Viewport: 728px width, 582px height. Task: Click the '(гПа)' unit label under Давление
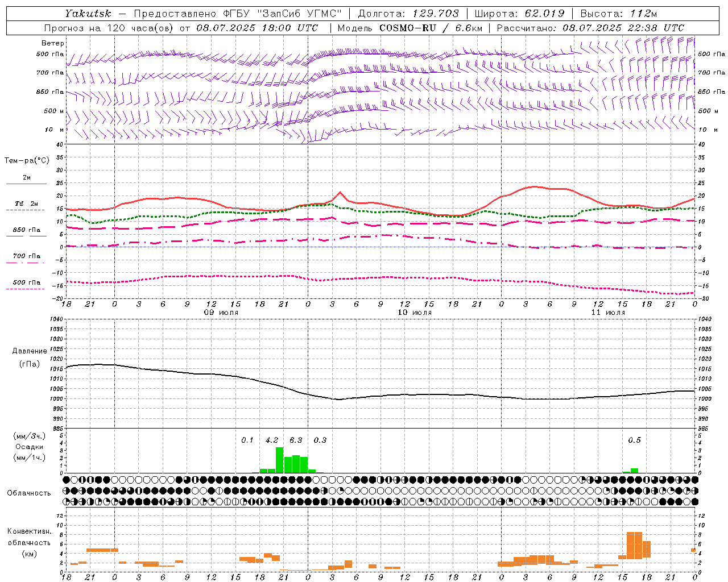pos(29,364)
